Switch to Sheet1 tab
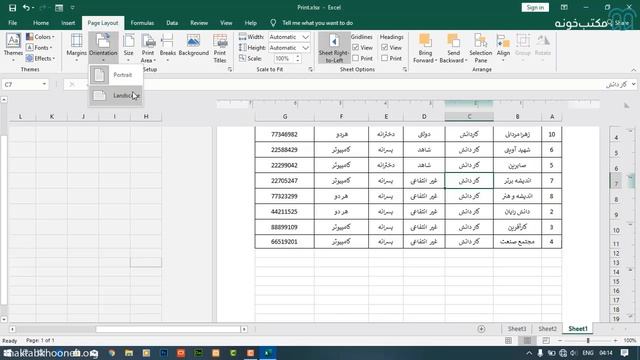This screenshot has width=640, height=360. 578,329
